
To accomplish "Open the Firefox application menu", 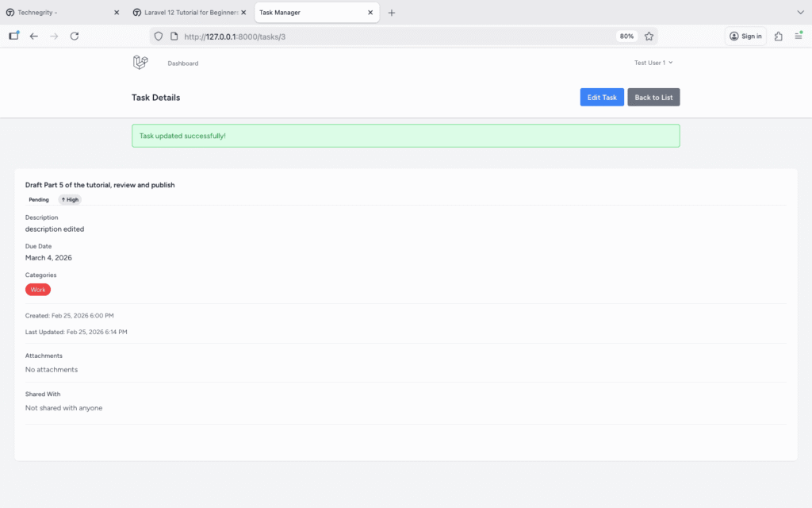I will tap(799, 37).
